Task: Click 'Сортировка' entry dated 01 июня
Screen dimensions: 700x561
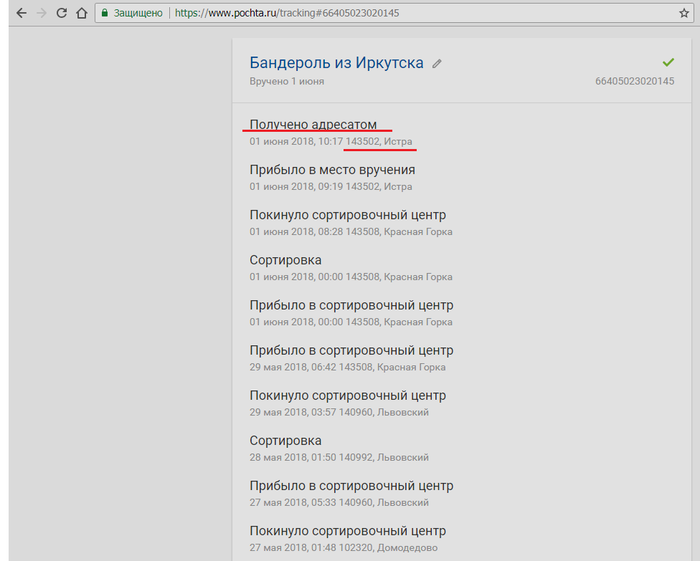Action: 285,260
